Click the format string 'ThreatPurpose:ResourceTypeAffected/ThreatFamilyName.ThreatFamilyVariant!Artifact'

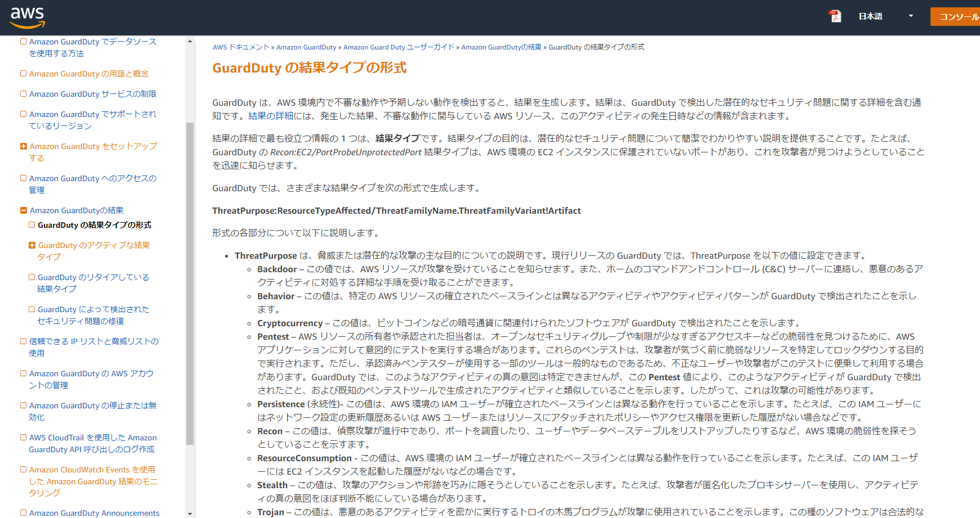(x=396, y=211)
